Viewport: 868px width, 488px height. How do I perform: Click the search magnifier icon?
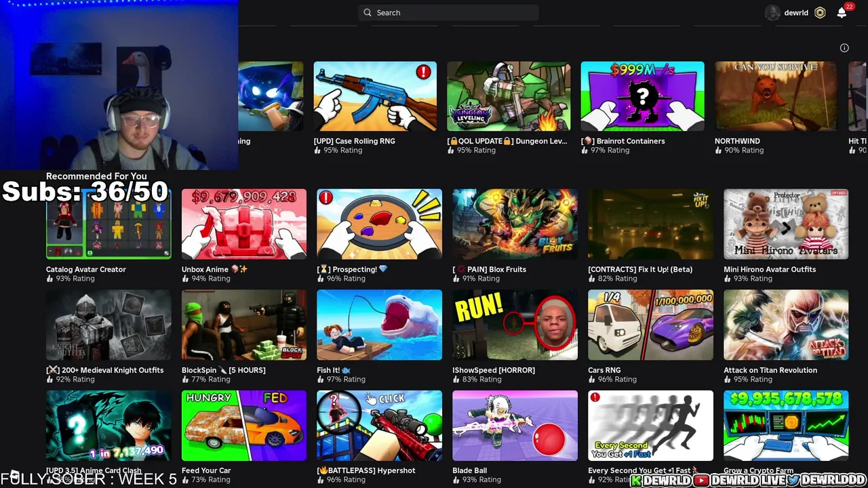click(368, 12)
